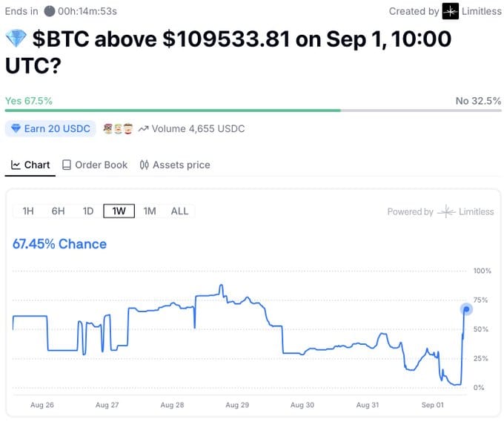504x422 pixels.
Task: Switch to the Assets price tab
Action: [175, 165]
